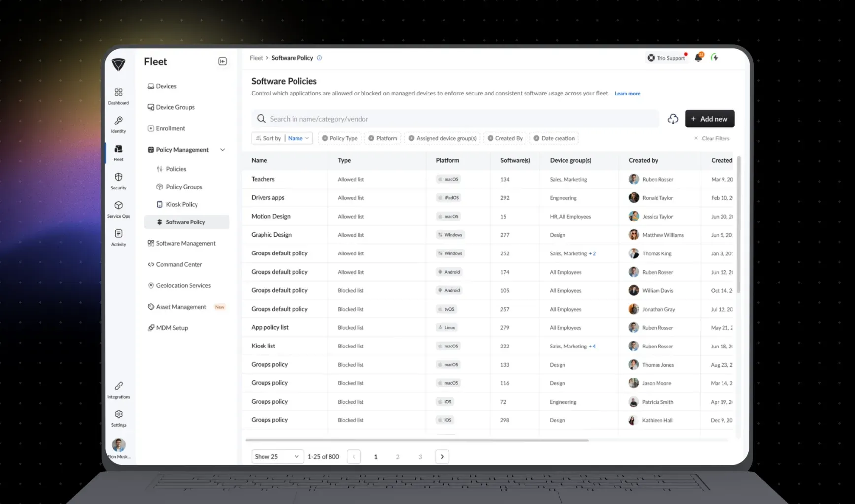Click the green lightning status icon

point(714,57)
